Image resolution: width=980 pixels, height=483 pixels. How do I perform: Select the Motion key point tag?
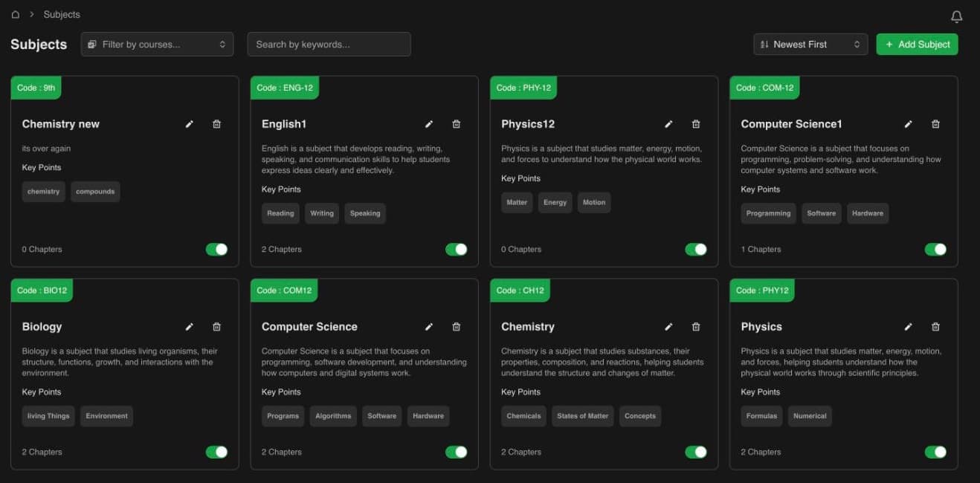click(x=594, y=202)
